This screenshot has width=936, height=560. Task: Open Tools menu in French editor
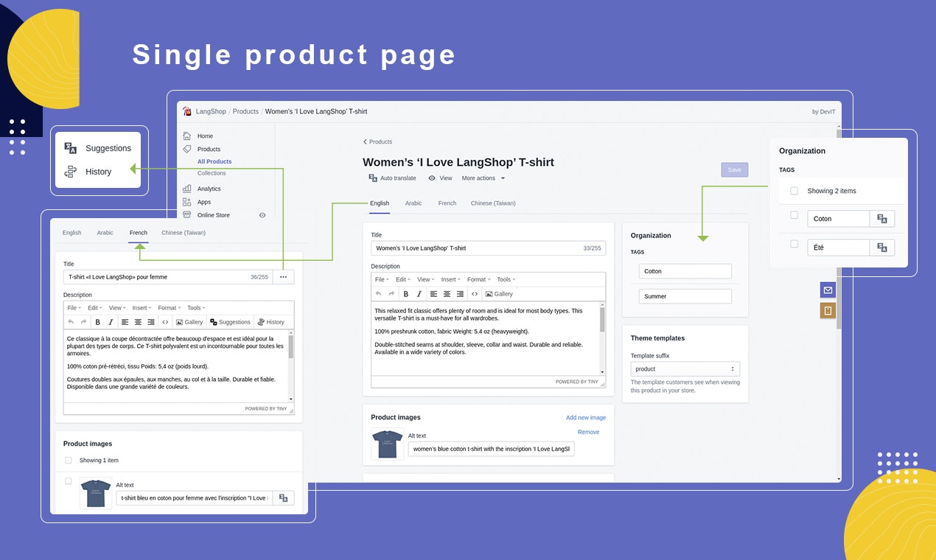[x=196, y=308]
